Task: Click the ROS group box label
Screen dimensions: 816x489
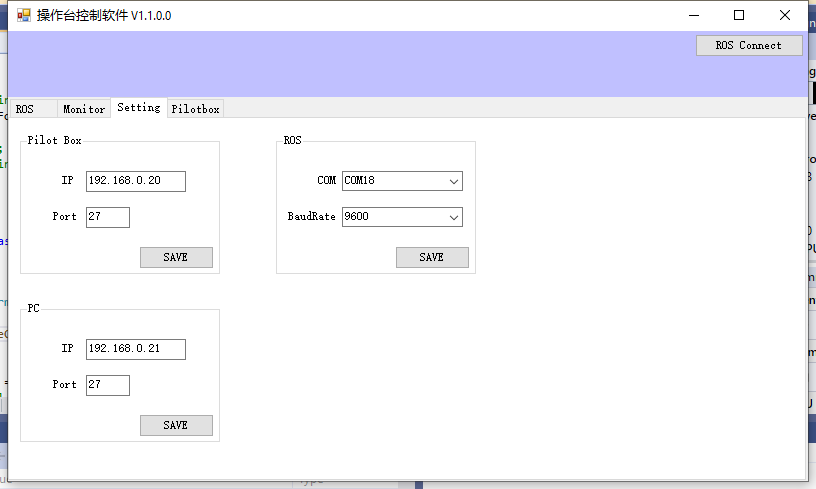Action: coord(292,140)
